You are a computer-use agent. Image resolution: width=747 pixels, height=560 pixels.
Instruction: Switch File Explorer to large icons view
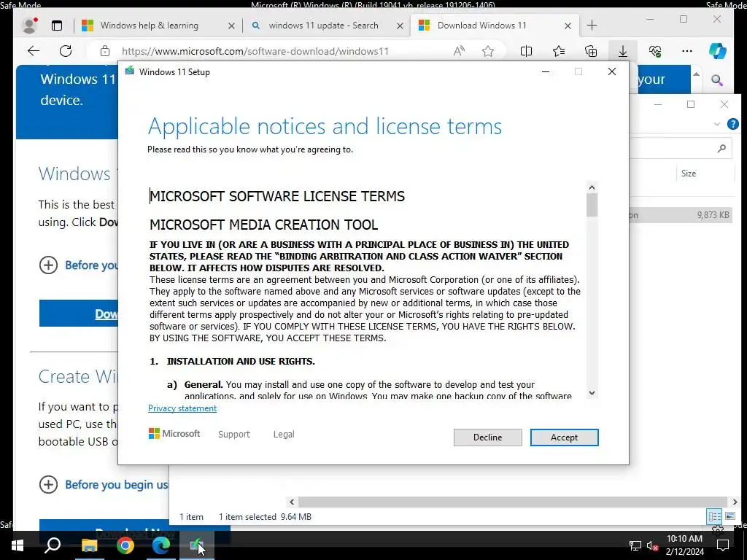click(729, 516)
